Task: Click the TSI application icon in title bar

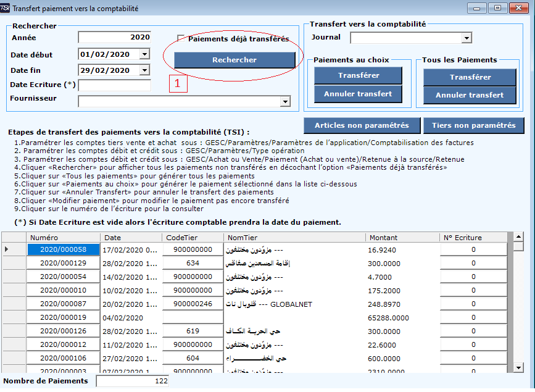Action: click(6, 9)
